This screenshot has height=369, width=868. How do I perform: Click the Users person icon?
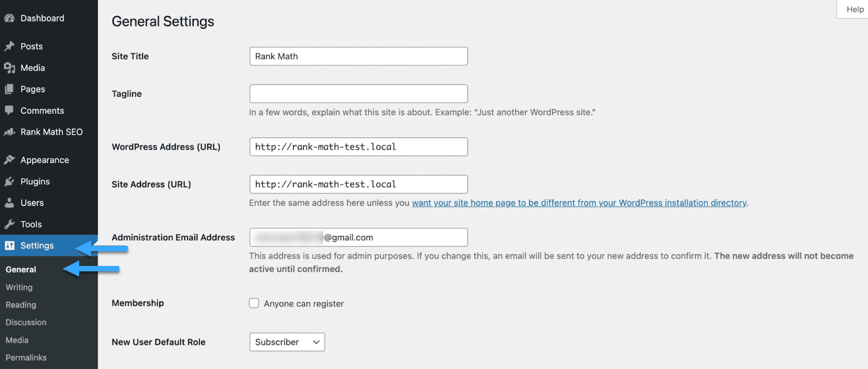pyautogui.click(x=9, y=203)
